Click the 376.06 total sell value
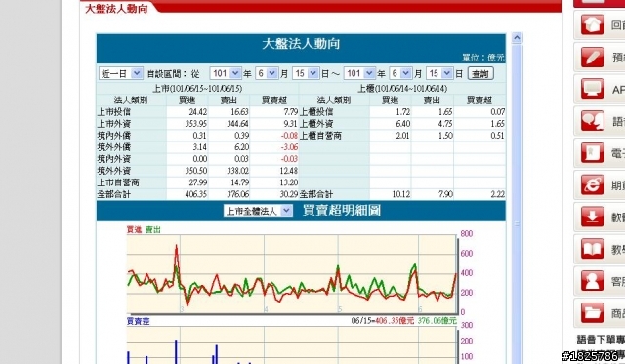Screen dimensions: 625x364 (237, 194)
